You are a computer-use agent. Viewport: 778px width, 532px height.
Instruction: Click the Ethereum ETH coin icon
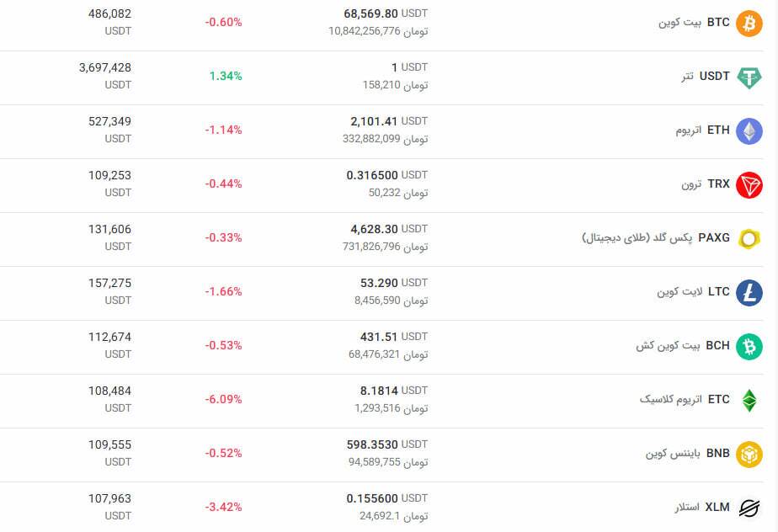749,130
